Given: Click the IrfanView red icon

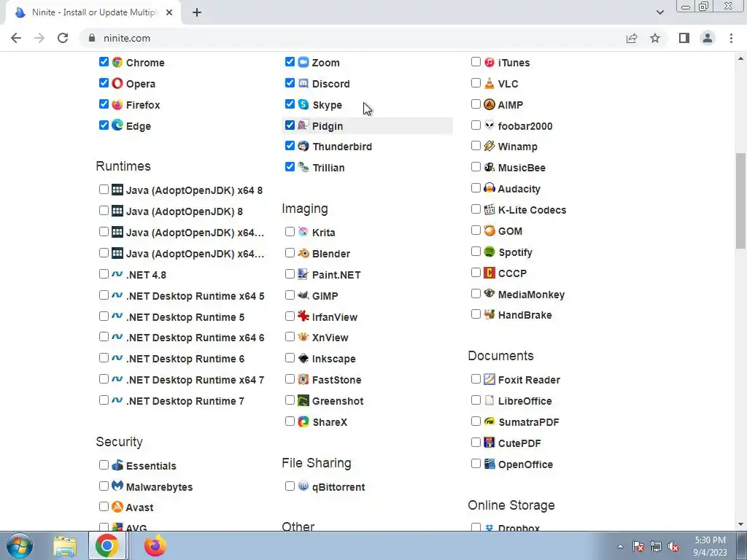Looking at the screenshot, I should point(303,316).
